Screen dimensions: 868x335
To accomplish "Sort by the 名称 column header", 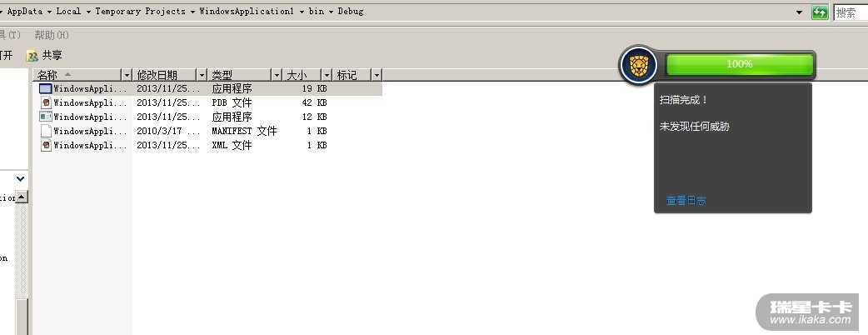I will [77, 75].
